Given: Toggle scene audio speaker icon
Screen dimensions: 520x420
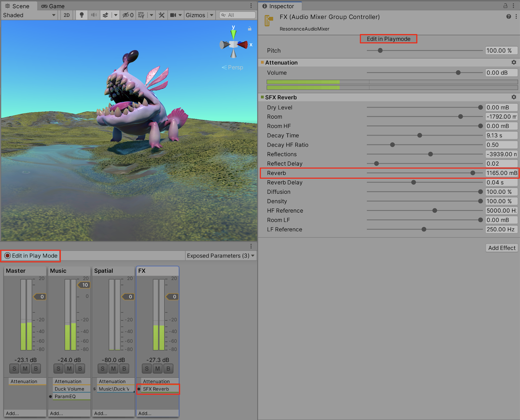Looking at the screenshot, I should tap(94, 15).
